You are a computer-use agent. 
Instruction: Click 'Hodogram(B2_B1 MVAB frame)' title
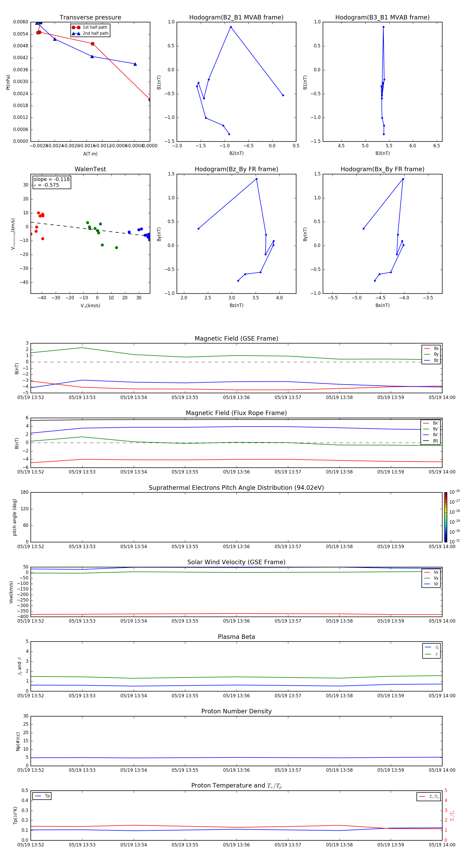[x=236, y=18]
